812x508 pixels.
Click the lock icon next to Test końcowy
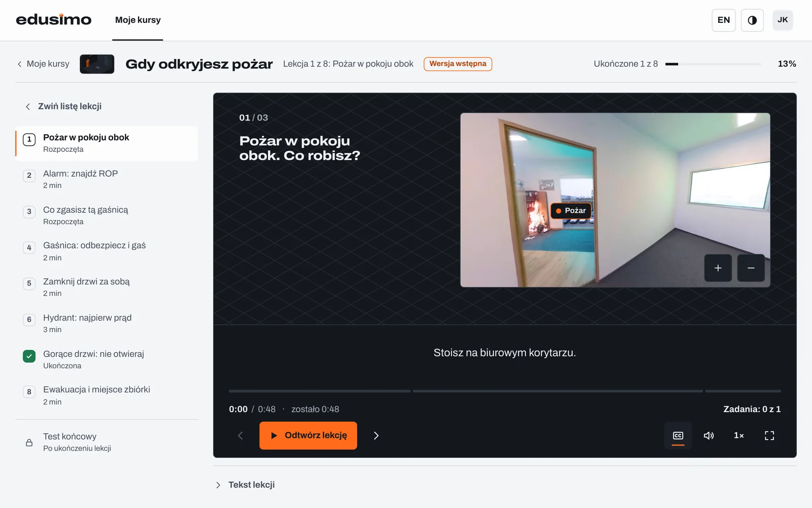(x=29, y=442)
